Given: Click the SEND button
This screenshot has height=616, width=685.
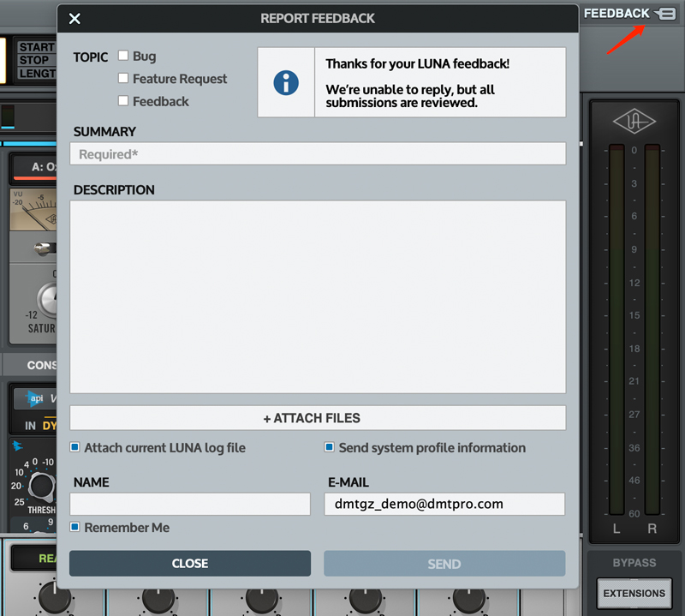Looking at the screenshot, I should point(444,563).
